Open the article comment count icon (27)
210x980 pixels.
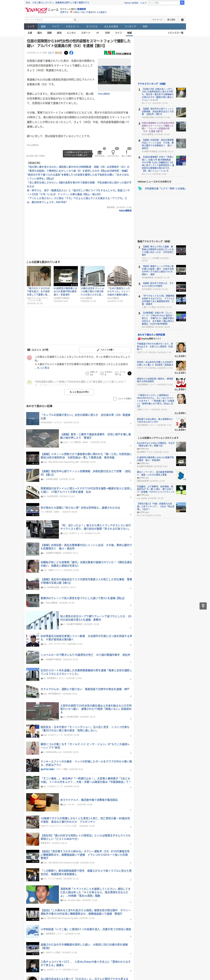(x=51, y=53)
